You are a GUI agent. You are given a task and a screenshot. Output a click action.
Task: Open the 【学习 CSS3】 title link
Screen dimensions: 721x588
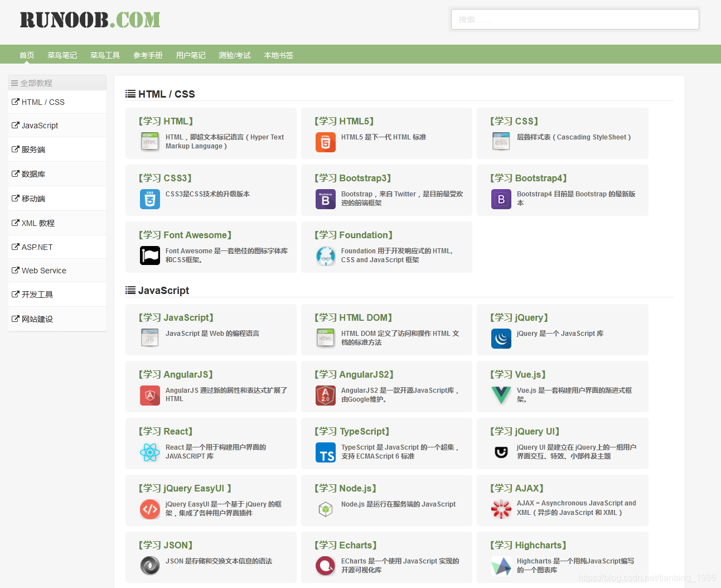(166, 178)
